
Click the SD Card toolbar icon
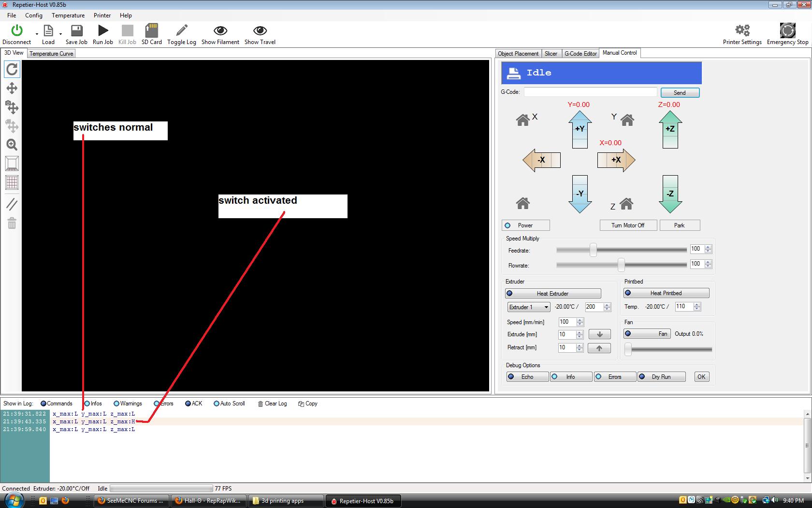pos(151,31)
